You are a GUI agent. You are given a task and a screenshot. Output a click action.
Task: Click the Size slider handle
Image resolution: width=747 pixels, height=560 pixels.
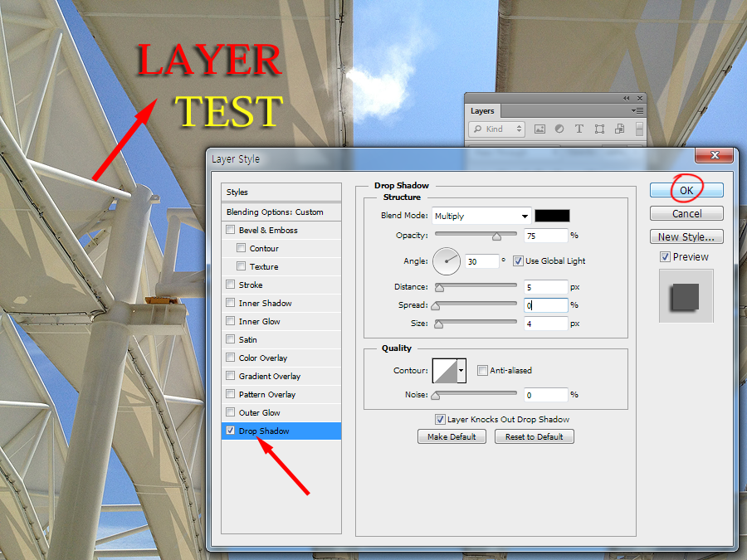(439, 324)
